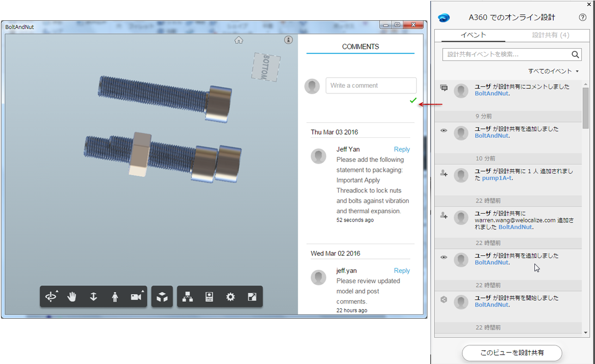This screenshot has width=595, height=364.
Task: Select the Orbit tool in viewer toolbar
Action: click(51, 297)
